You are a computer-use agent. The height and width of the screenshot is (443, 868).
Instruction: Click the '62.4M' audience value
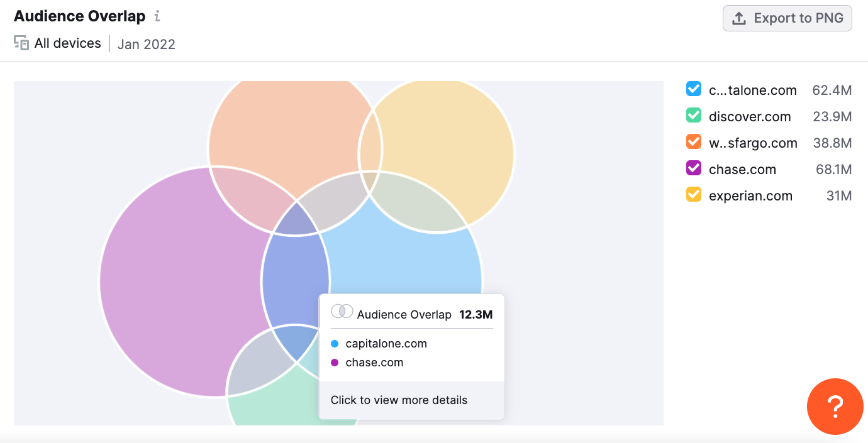point(832,90)
